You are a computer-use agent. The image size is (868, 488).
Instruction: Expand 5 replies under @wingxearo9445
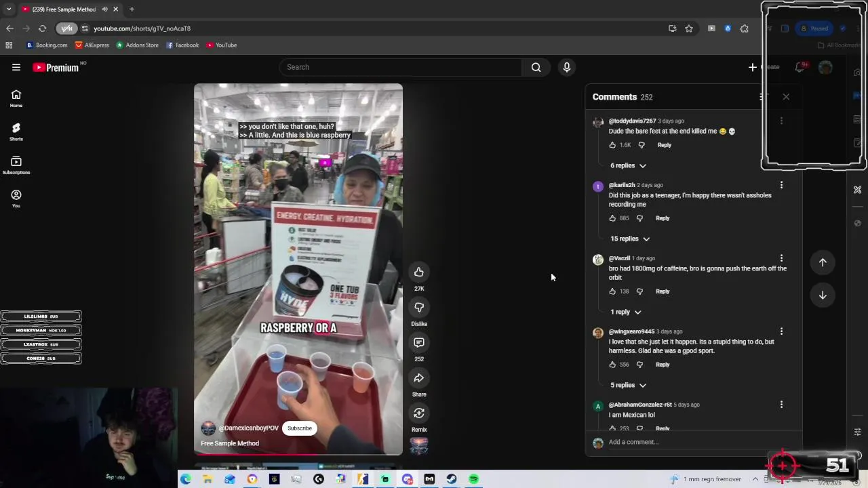[628, 385]
